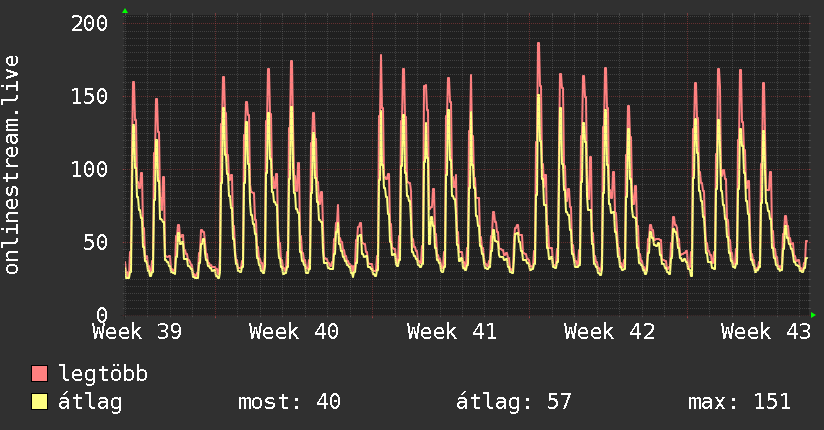Click the green arrow at x-axis end

point(813,315)
